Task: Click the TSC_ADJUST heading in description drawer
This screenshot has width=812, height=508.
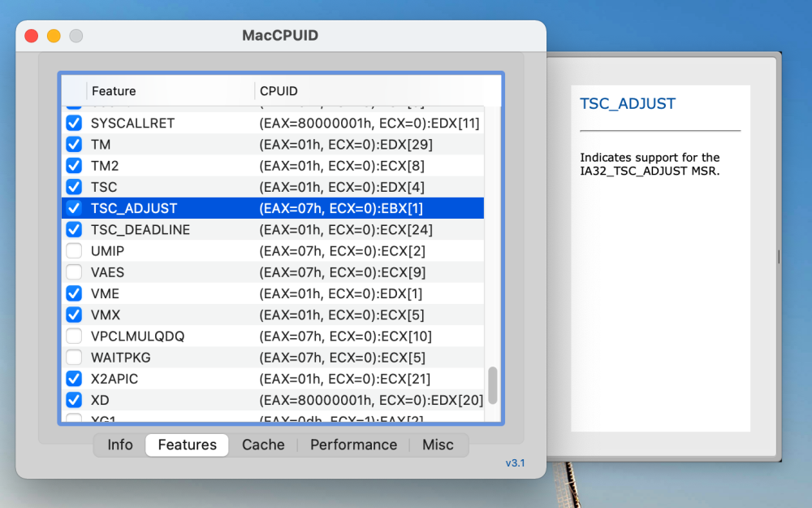Action: tap(628, 104)
